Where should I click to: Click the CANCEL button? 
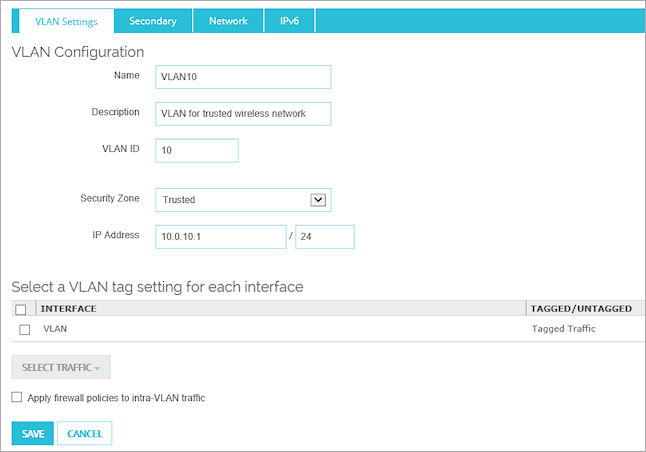click(84, 433)
